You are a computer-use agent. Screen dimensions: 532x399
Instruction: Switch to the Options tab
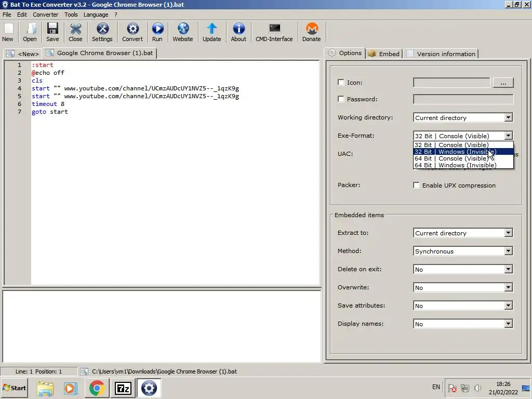[345, 53]
